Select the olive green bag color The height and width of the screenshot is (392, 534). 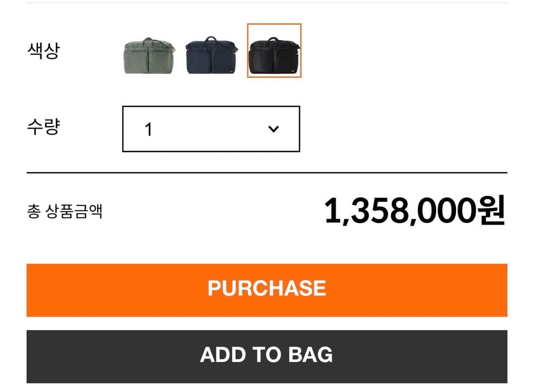[149, 55]
